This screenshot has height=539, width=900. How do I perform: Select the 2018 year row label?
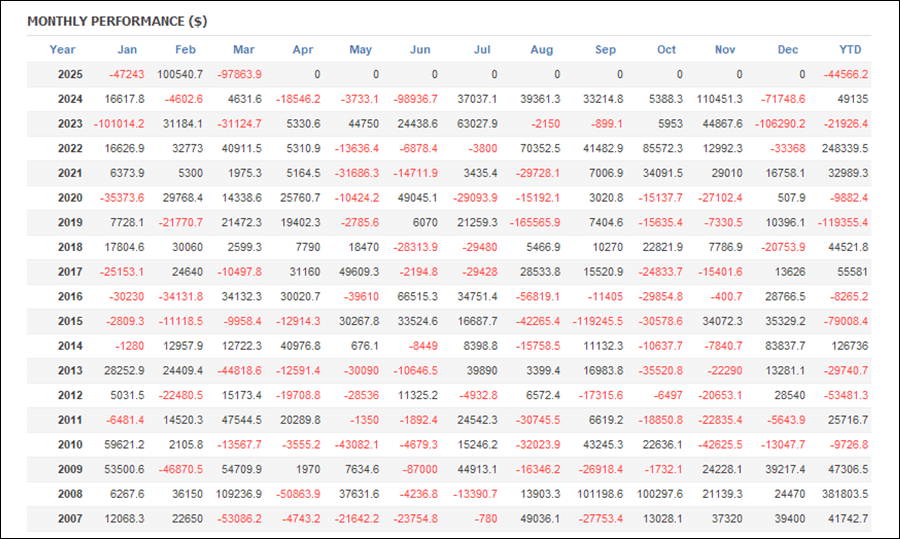70,247
